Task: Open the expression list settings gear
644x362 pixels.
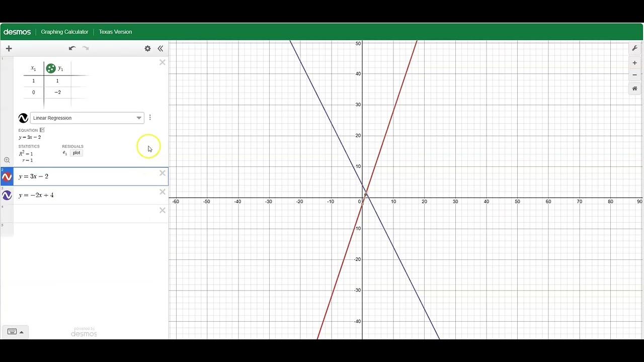Action: tap(147, 48)
